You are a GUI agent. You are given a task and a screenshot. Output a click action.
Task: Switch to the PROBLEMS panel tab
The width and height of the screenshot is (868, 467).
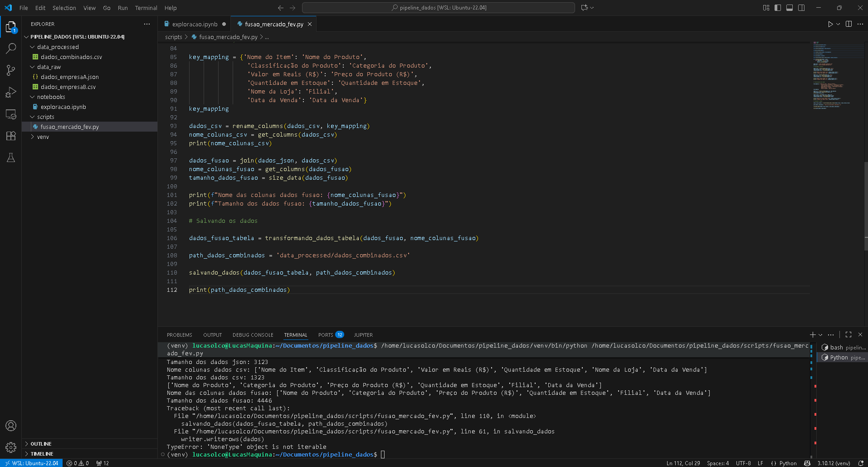(180, 335)
